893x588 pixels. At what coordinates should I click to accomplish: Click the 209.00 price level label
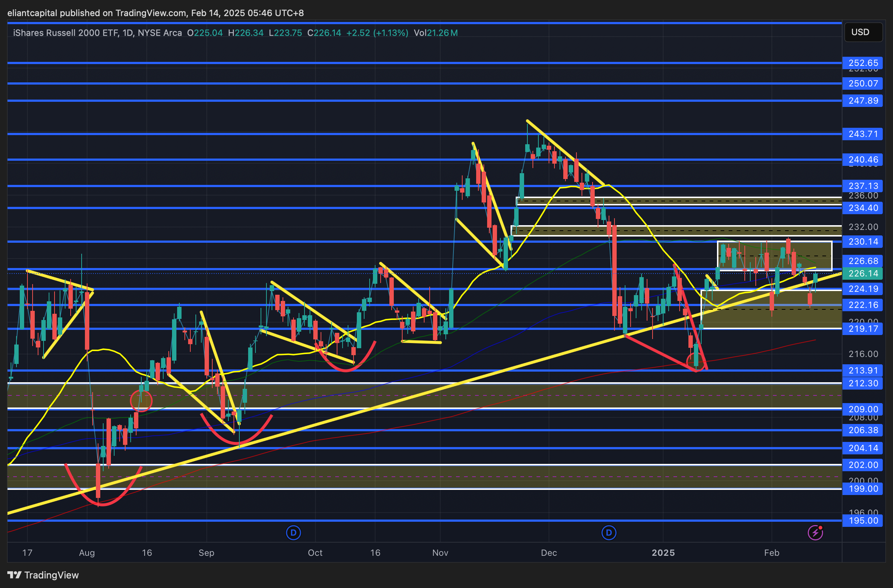863,409
